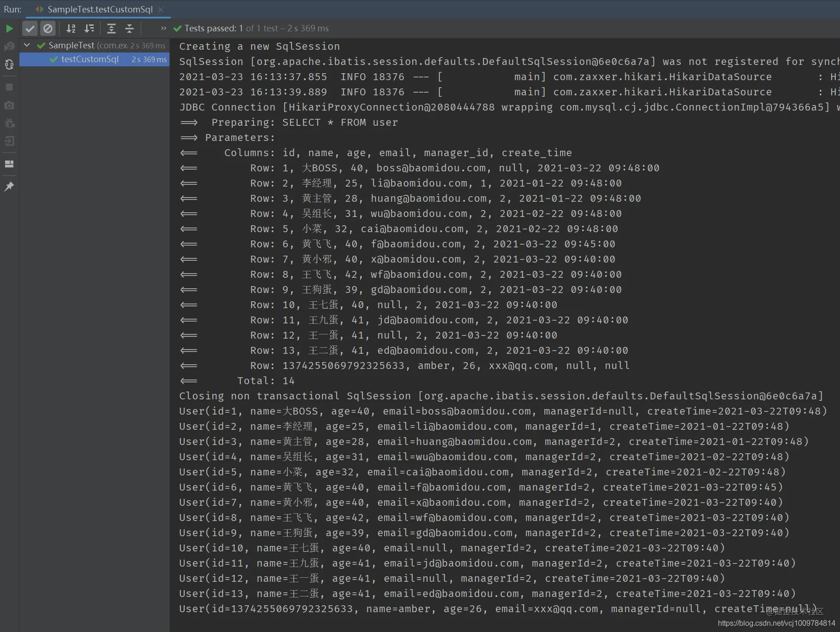Sort tests alphabetically
The width and height of the screenshot is (840, 632).
click(x=71, y=29)
